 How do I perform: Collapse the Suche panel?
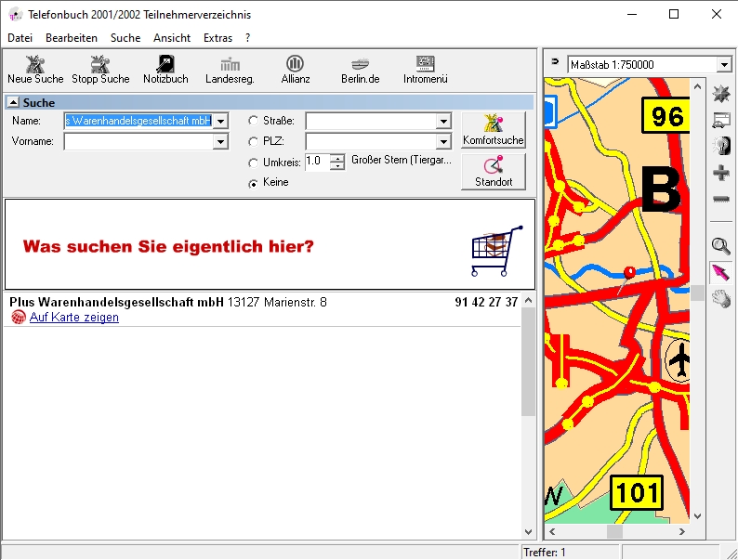13,103
